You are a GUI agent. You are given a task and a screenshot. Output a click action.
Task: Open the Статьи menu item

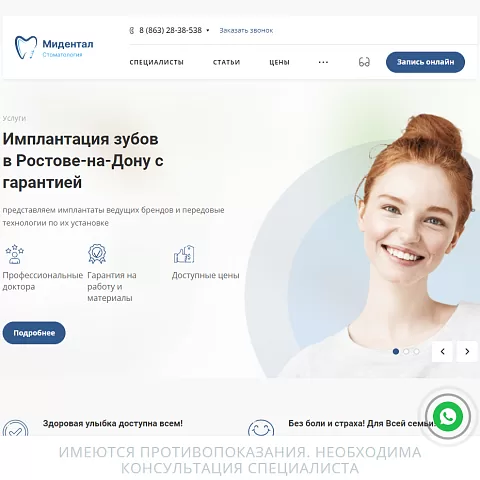pyautogui.click(x=226, y=62)
